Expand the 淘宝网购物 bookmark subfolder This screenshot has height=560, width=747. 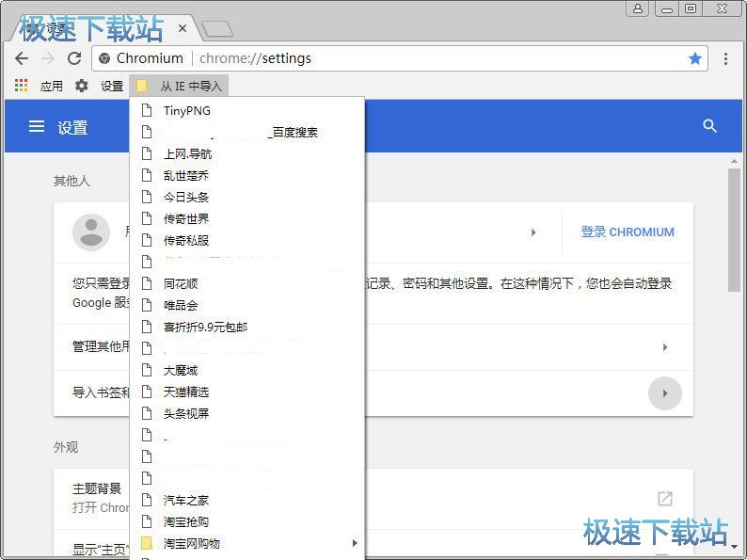(x=246, y=543)
